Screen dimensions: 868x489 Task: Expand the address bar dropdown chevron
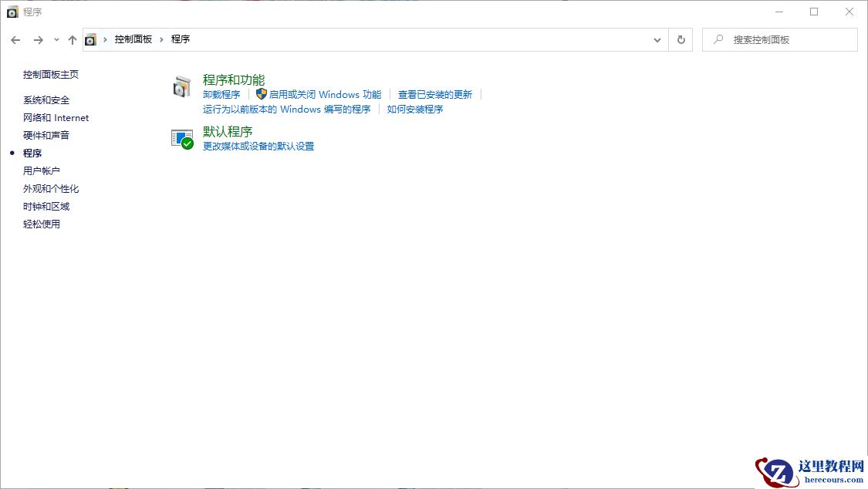[657, 39]
